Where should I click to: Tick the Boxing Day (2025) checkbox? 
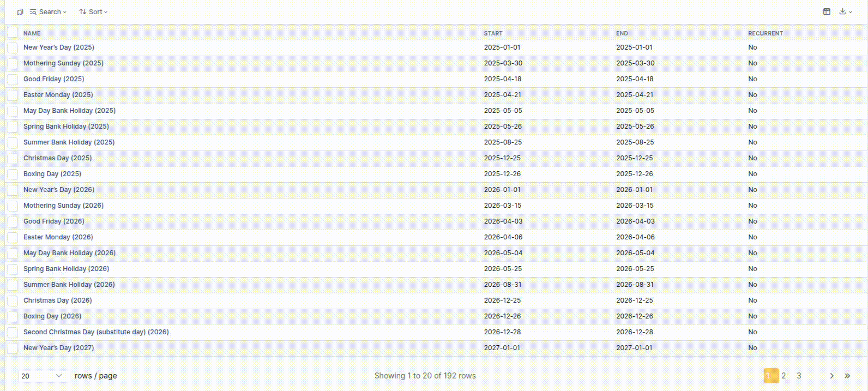click(13, 175)
